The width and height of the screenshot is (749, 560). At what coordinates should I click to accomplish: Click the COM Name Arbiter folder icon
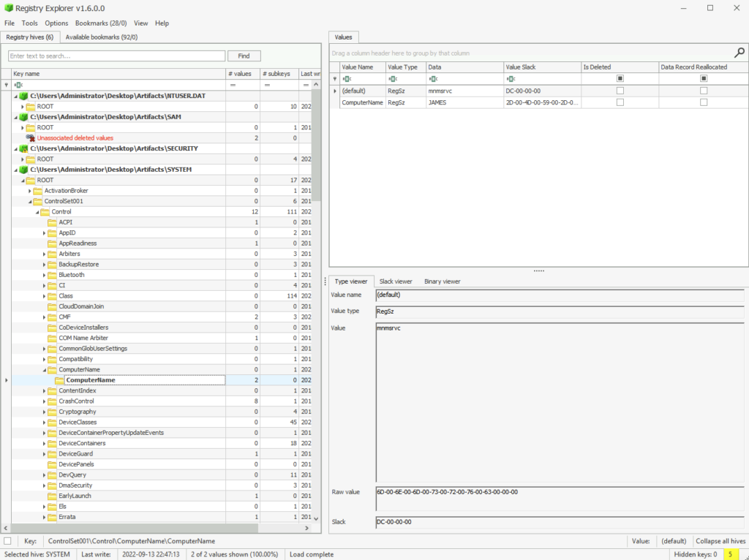pos(52,338)
